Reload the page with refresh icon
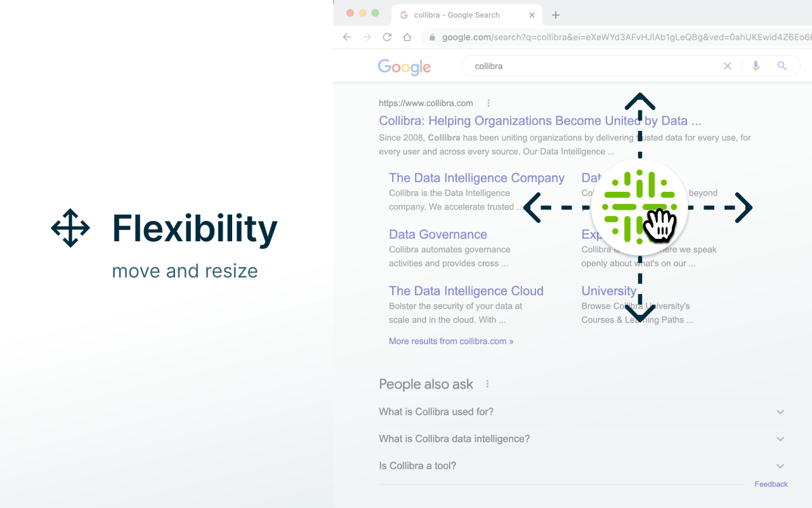 point(387,37)
